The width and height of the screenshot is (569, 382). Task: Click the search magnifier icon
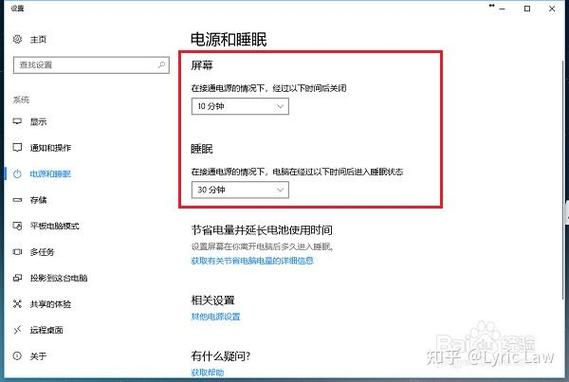point(161,65)
